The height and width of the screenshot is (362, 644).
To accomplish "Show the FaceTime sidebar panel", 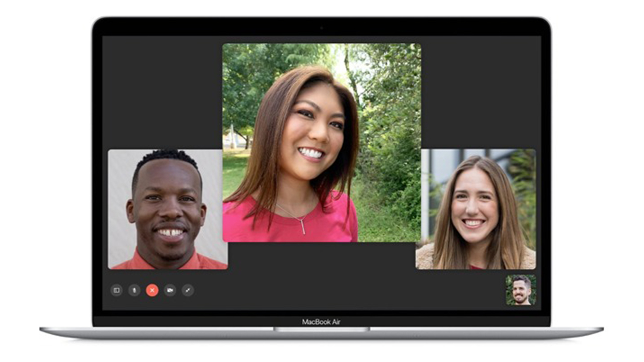I will (117, 290).
